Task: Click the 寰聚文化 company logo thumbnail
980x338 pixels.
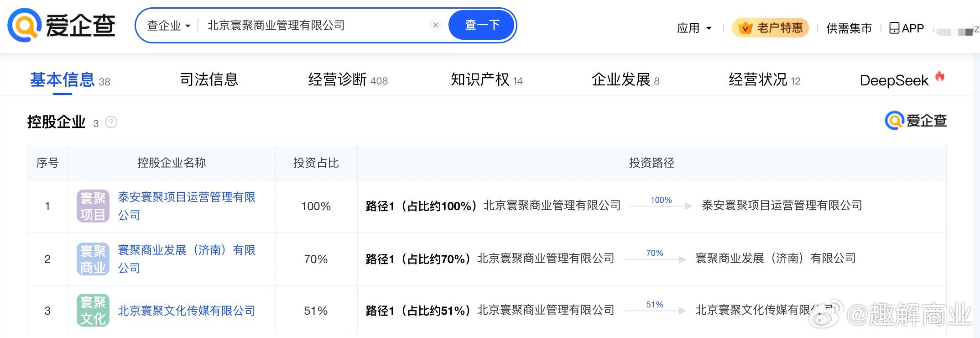Action: point(93,310)
